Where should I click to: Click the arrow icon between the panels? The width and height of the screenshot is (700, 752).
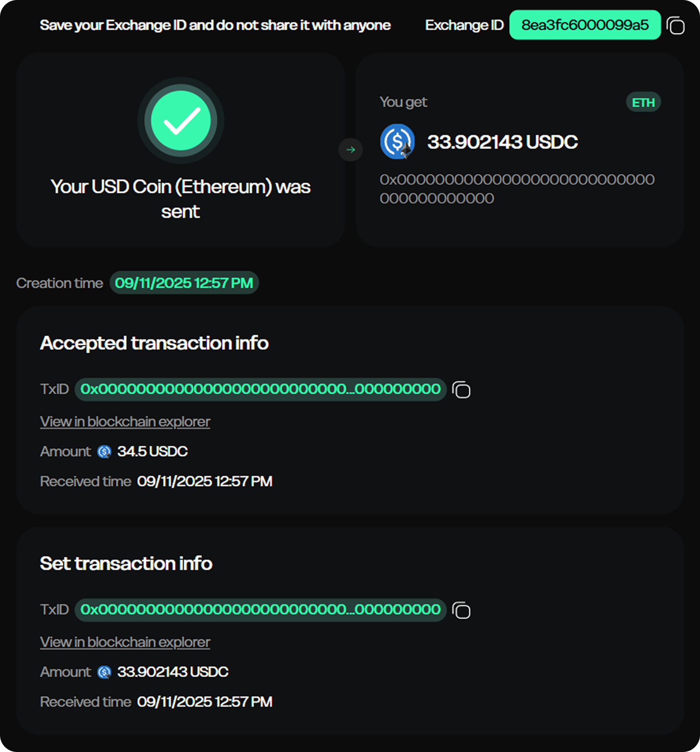point(350,150)
